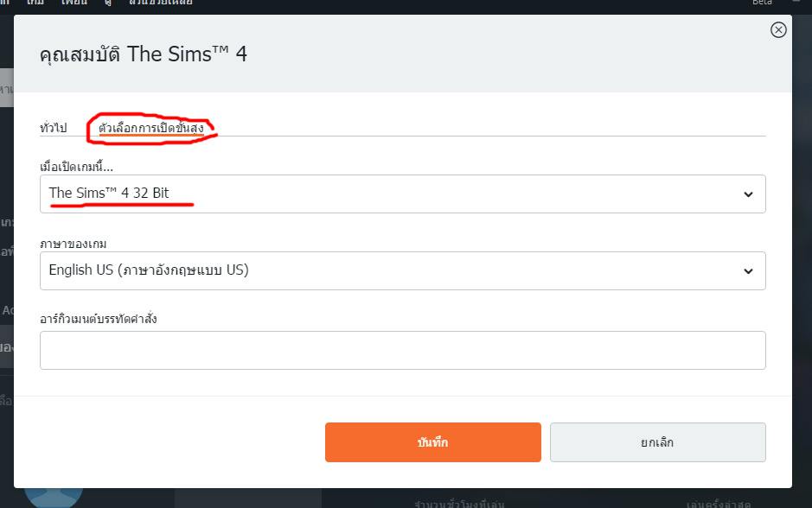812x508 pixels.
Task: Open the The Sims 4 32 Bit dropdown
Action: [x=402, y=194]
